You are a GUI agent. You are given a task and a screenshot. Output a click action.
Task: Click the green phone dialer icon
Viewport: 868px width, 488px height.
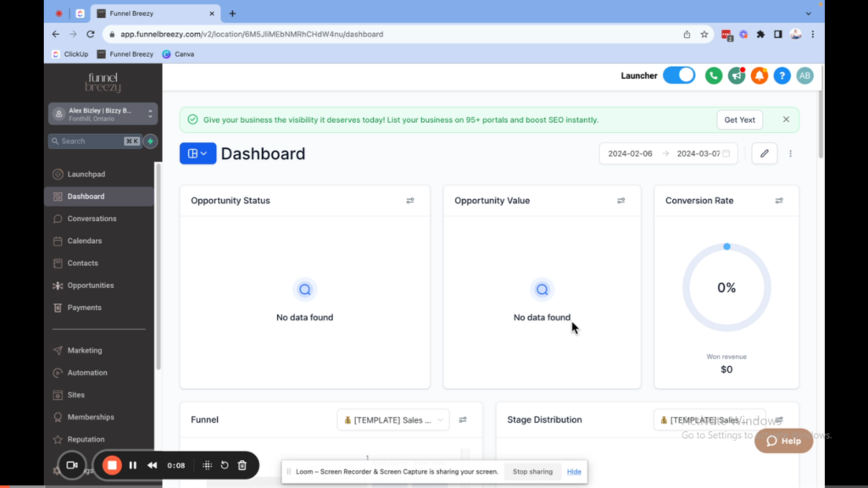point(714,75)
